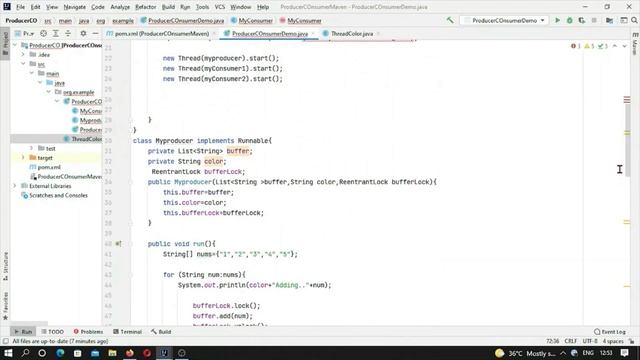The width and height of the screenshot is (640, 360).
Task: Open the Maven tool window side tab
Action: pos(635,44)
